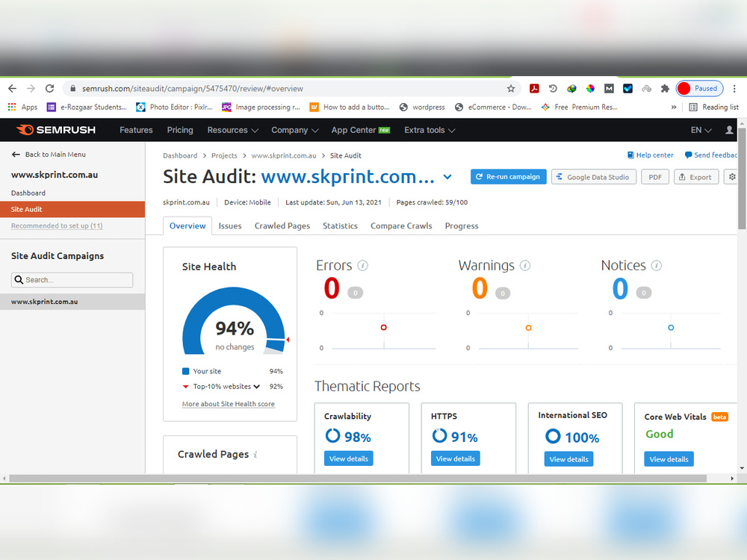This screenshot has width=747, height=560.
Task: Select Dashboard in the left sidebar
Action: pos(28,193)
